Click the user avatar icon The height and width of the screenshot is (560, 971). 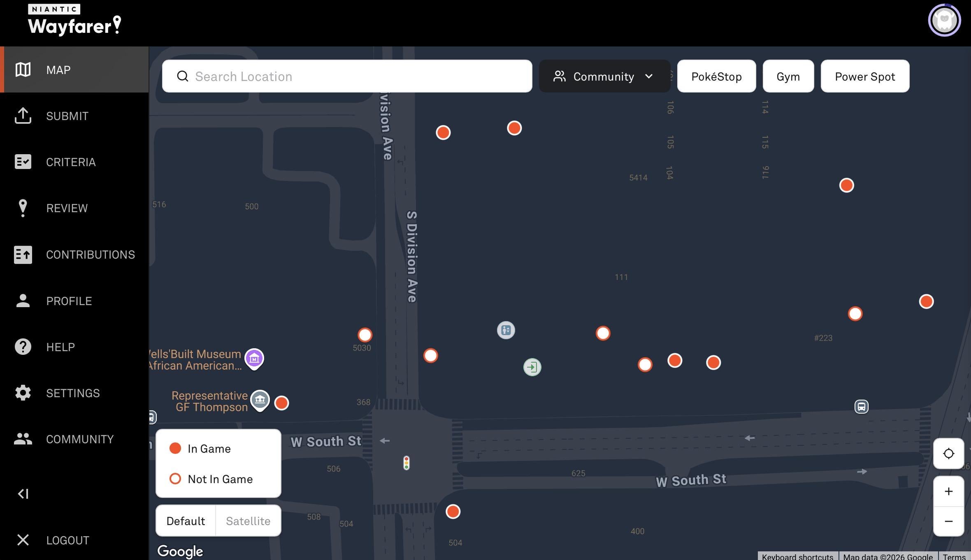point(944,20)
